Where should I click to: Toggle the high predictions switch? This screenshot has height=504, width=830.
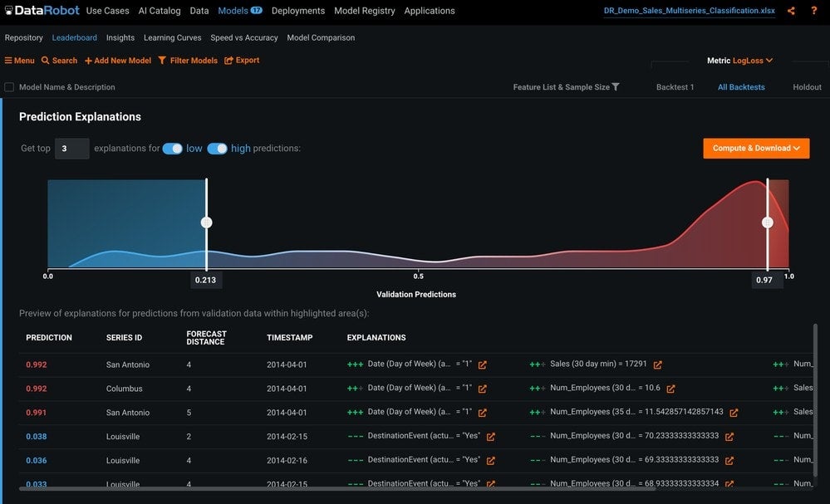(217, 149)
